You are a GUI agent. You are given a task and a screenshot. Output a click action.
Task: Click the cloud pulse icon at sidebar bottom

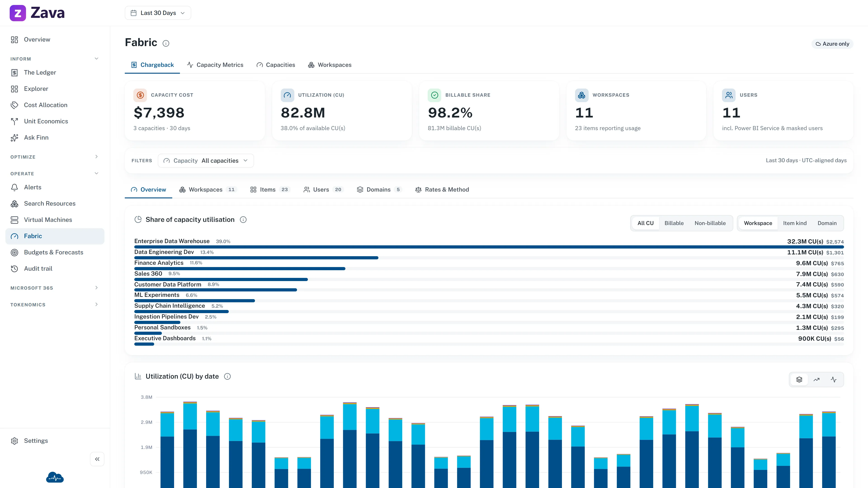coord(55,477)
